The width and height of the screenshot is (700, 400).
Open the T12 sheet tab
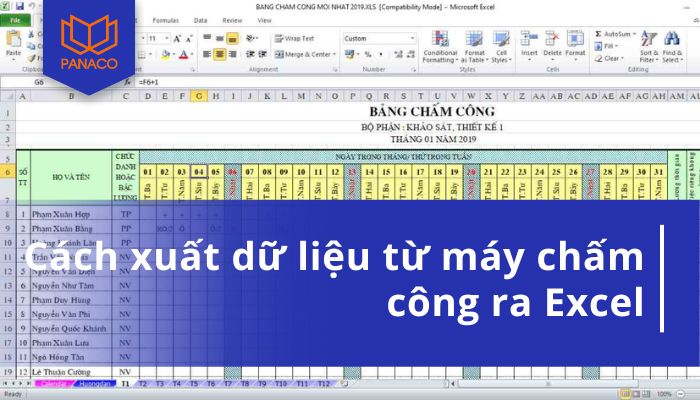tap(324, 383)
